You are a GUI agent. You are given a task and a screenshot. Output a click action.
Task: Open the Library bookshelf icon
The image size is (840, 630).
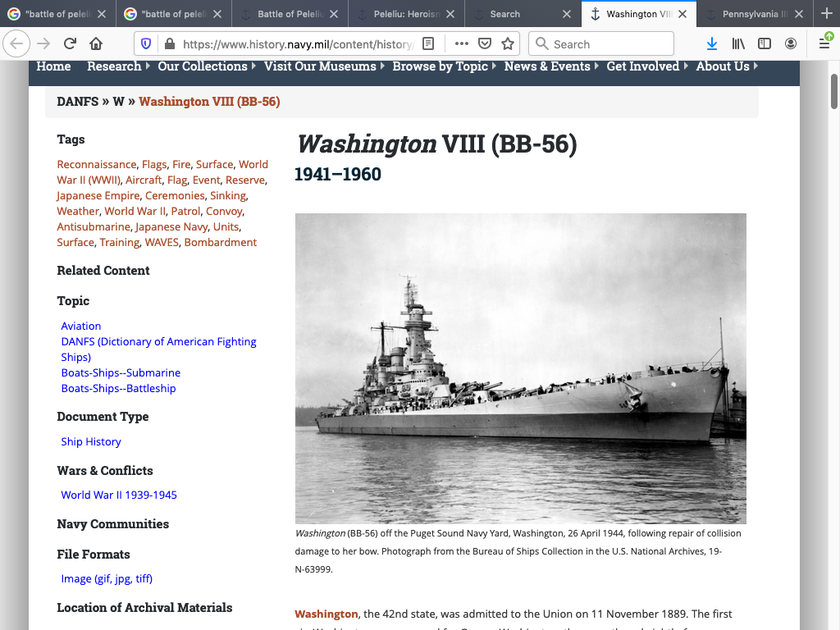pyautogui.click(x=738, y=44)
